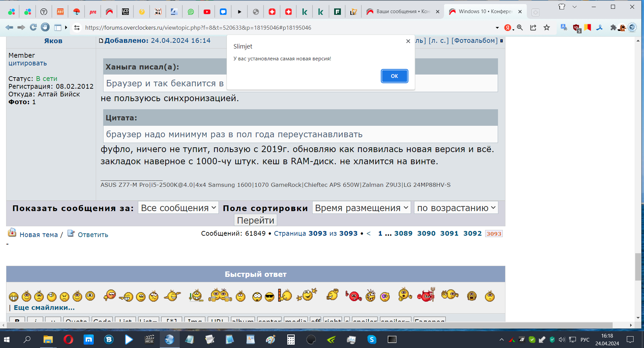Insert the red angry smiley
Image resolution: width=644 pixels, height=348 pixels.
point(353,296)
